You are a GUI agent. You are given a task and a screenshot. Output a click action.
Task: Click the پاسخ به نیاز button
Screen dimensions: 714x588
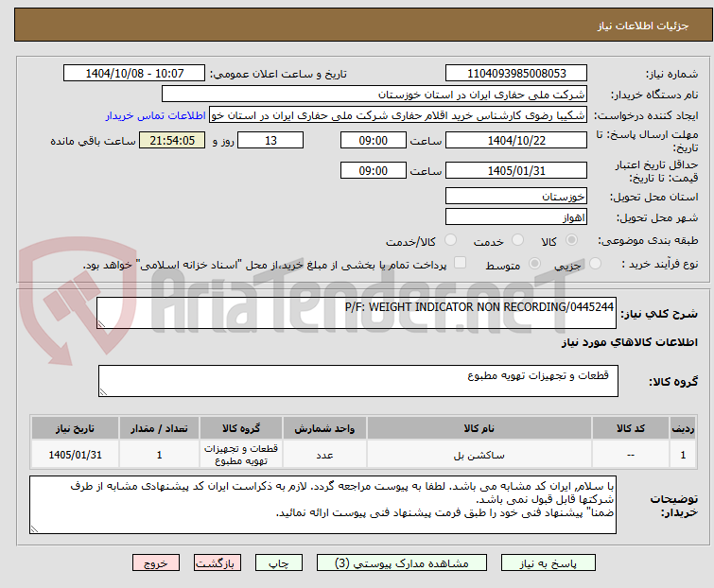coord(549,563)
